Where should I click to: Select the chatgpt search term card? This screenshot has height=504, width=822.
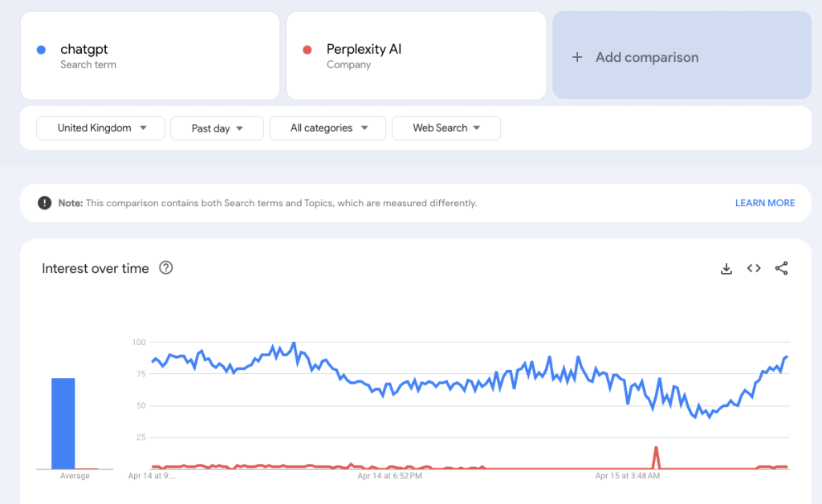coord(150,55)
